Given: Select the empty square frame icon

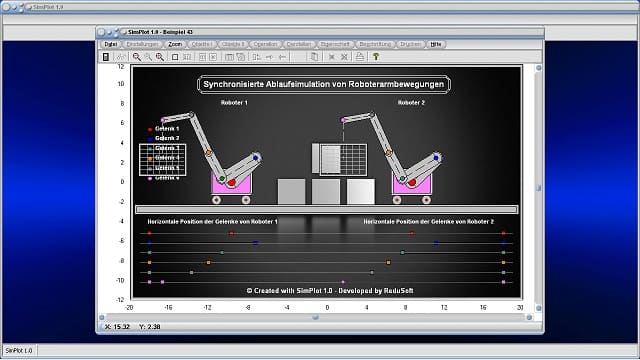Looking at the screenshot, I should 175,57.
